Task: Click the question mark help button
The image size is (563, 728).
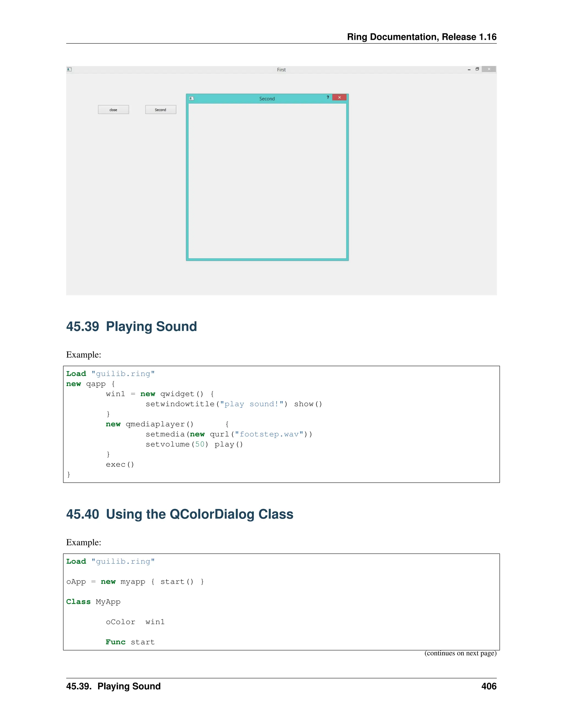Action: click(x=328, y=97)
